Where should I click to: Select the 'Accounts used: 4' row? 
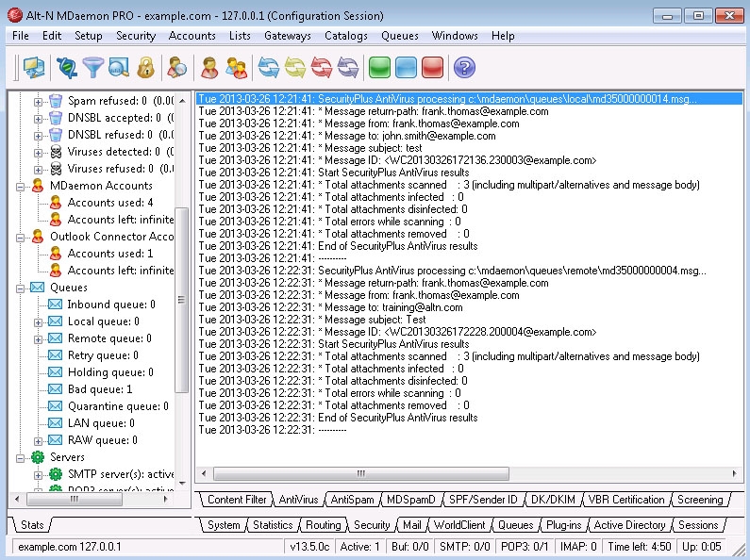point(110,203)
